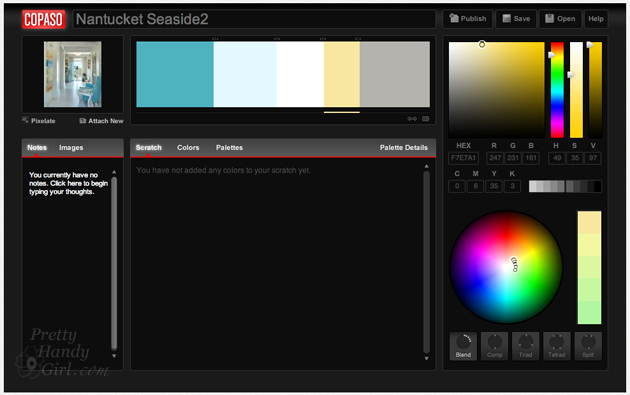Click the G value field 231
Viewport: 630px width, 395px height.
pos(513,158)
